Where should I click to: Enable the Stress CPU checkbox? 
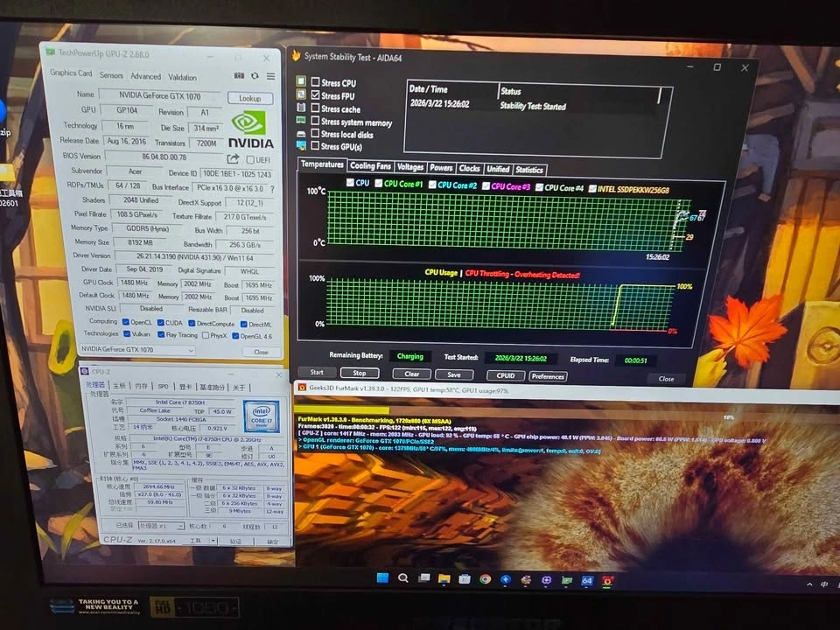(x=315, y=83)
